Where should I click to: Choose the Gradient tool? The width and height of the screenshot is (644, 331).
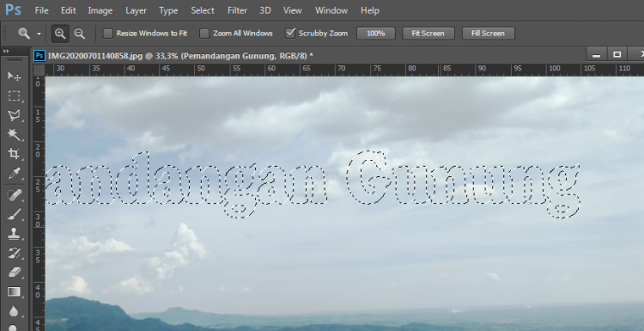point(14,292)
